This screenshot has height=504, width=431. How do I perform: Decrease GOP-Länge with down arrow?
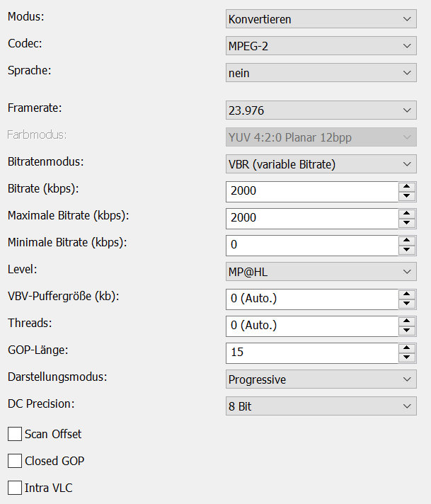407,357
